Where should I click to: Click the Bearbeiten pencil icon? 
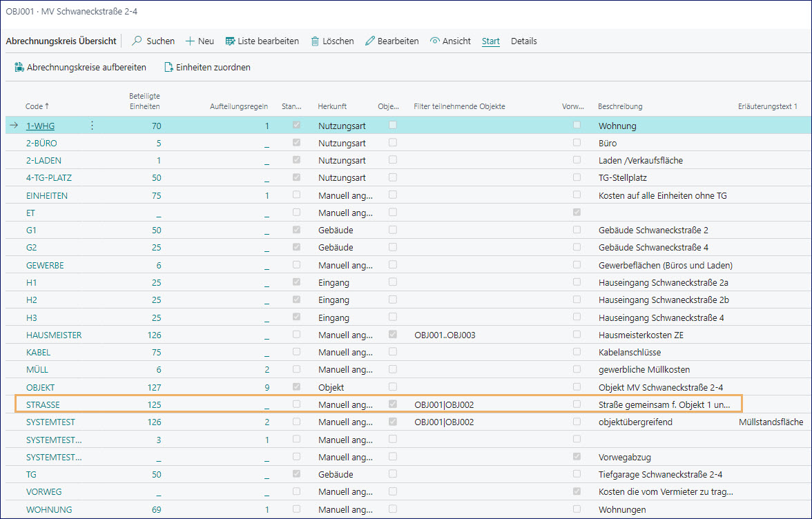point(369,41)
